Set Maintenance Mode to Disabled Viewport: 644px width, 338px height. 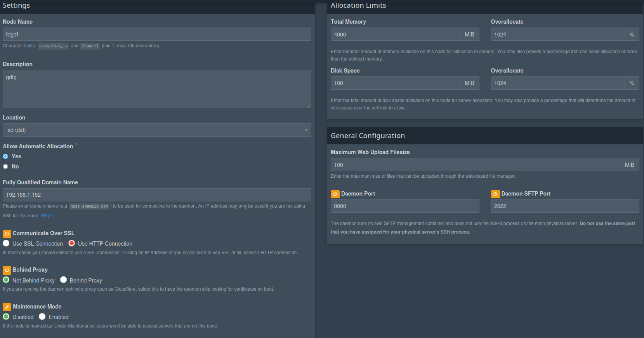[x=6, y=317]
